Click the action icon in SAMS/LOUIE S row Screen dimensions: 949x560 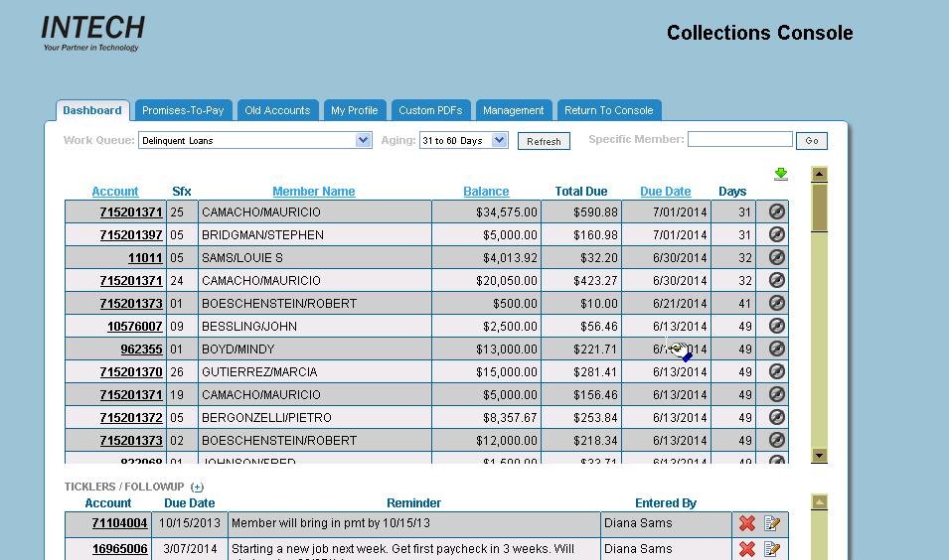pos(777,257)
